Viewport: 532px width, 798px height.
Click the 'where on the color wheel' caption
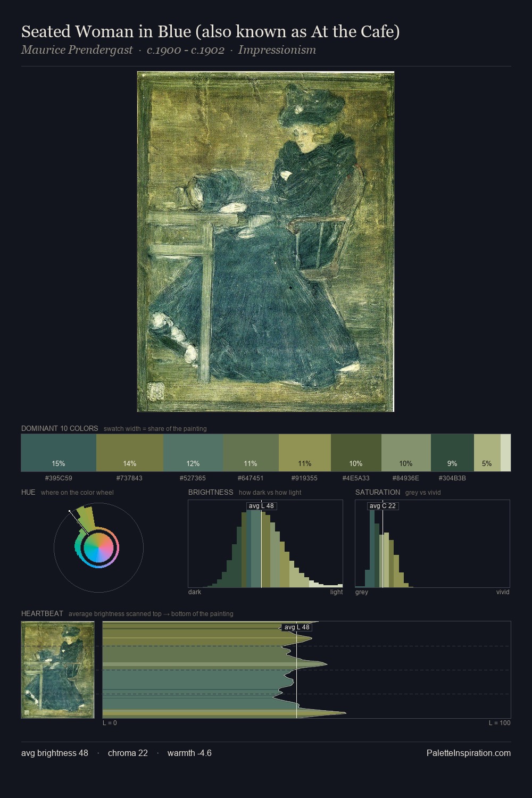(x=77, y=493)
